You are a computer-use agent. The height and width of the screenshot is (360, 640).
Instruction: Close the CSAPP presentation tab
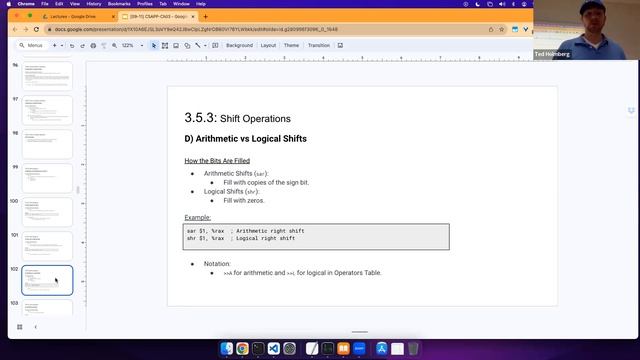[x=193, y=16]
